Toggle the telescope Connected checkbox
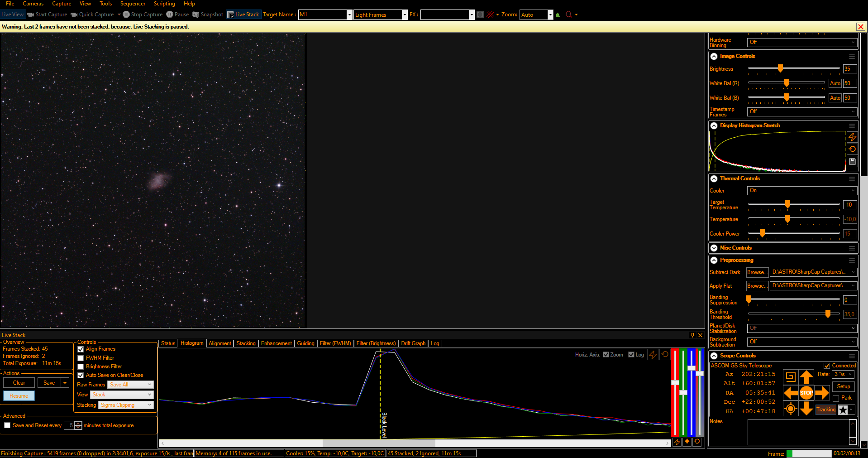868x458 pixels. coord(827,366)
